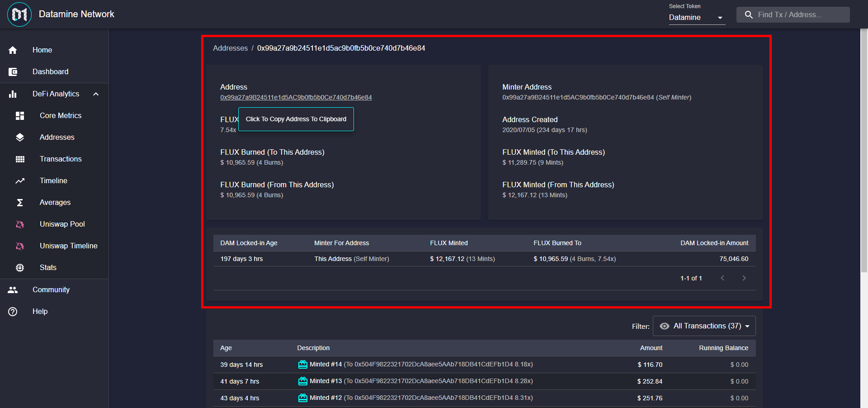Click the Running Balance column header
The width and height of the screenshot is (868, 408).
[723, 348]
